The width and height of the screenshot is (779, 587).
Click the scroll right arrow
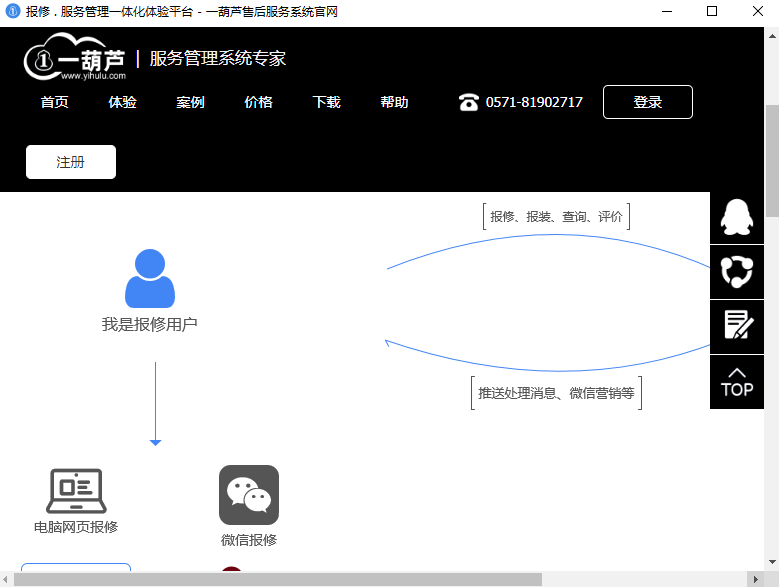coord(755,580)
